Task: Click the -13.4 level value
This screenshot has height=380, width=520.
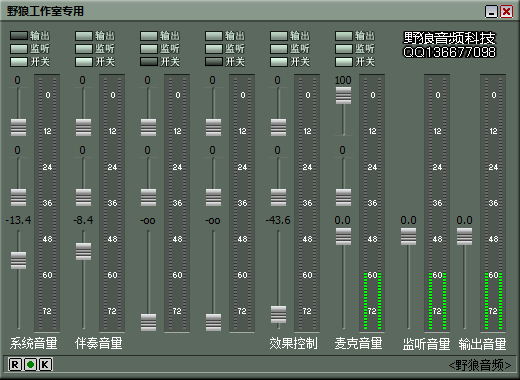Action: pyautogui.click(x=18, y=220)
